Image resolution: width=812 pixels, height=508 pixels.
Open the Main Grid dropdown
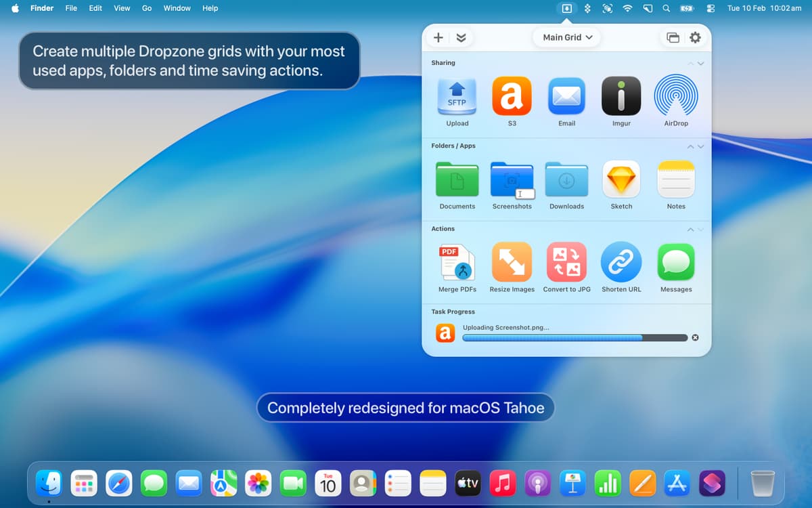567,37
